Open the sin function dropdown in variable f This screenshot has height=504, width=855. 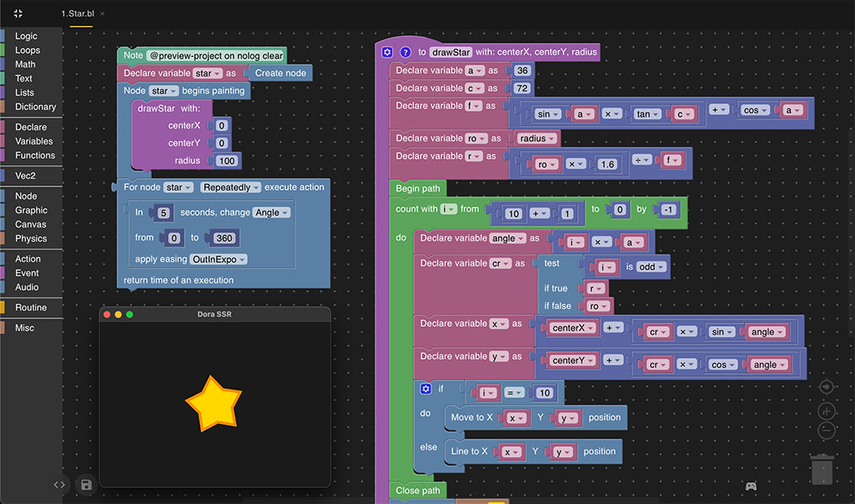click(x=548, y=114)
